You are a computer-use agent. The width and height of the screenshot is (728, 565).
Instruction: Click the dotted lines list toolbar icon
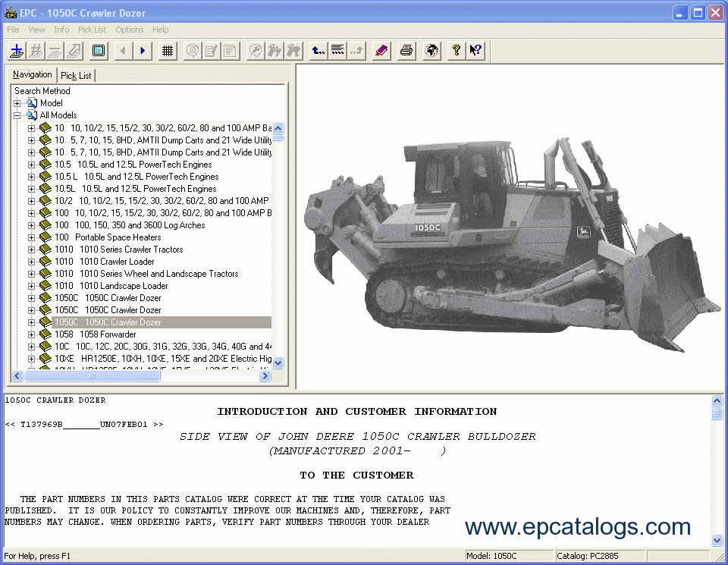click(337, 51)
